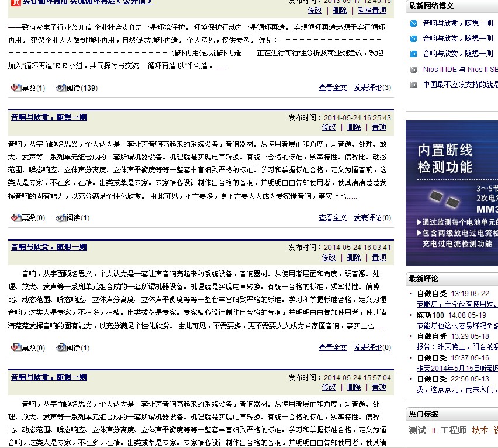Open comment link 节能灯也这么容易坏吗
Screen dimensions: 498x448
(457, 325)
